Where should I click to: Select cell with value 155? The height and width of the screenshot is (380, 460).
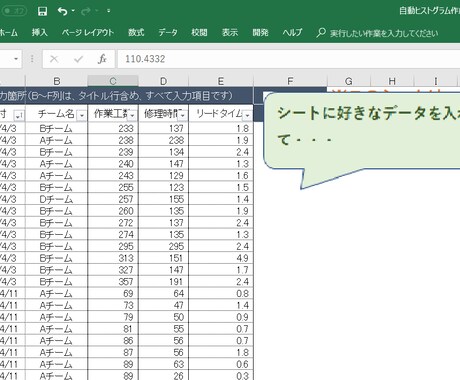coord(163,199)
